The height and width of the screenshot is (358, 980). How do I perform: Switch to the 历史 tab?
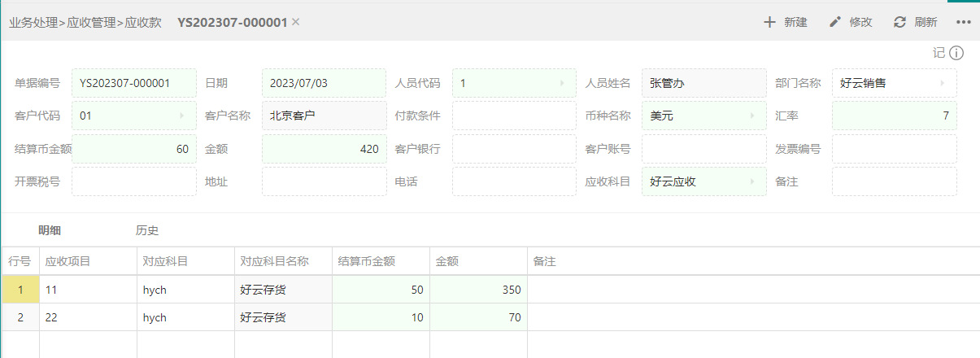(147, 230)
